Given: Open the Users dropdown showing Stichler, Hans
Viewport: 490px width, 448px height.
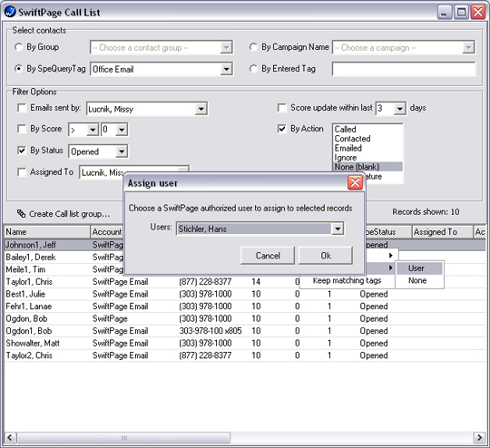Looking at the screenshot, I should [338, 229].
